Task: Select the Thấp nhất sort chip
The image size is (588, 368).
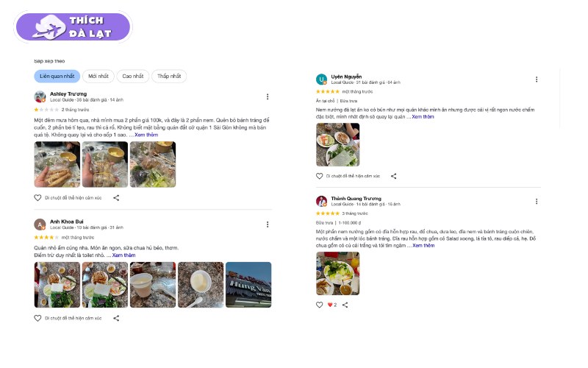Action: coord(169,77)
